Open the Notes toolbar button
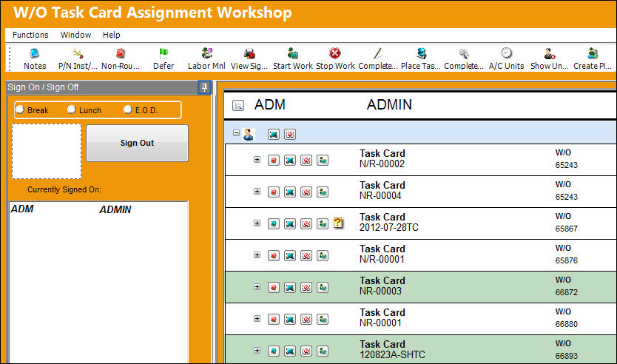This screenshot has width=617, height=364. 35,58
